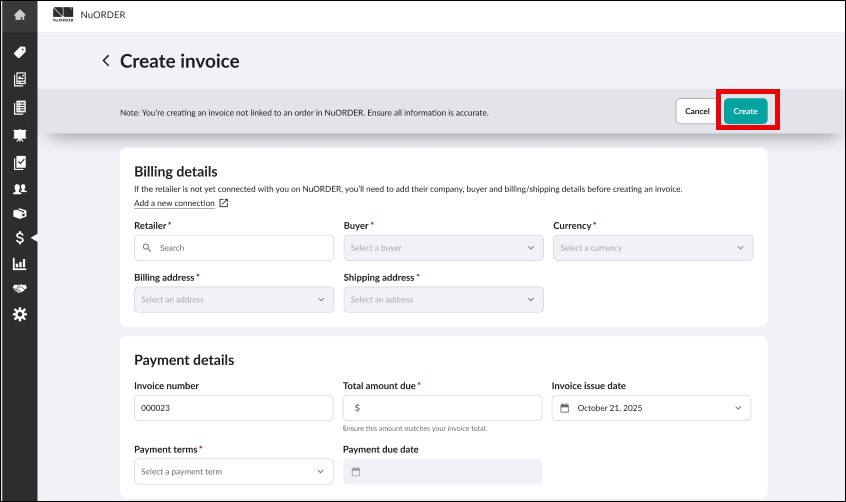Screen dimensions: 846x502
Task: Open the Currency dropdown
Action: (x=652, y=248)
